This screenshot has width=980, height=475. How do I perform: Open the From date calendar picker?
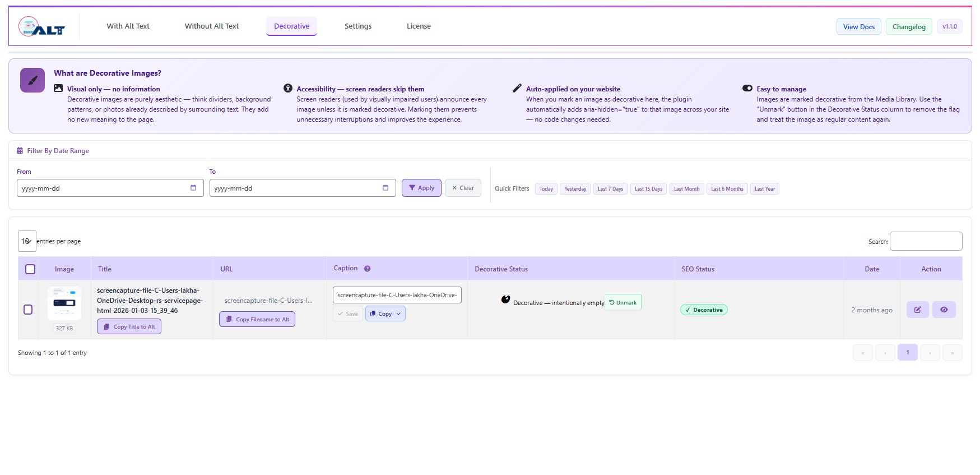[x=193, y=188]
